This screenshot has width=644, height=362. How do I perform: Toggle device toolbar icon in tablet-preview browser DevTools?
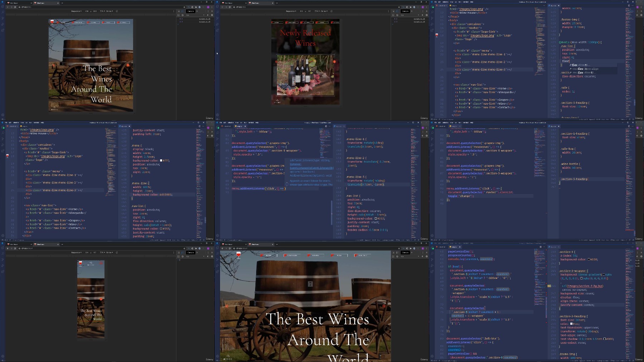(x=182, y=11)
